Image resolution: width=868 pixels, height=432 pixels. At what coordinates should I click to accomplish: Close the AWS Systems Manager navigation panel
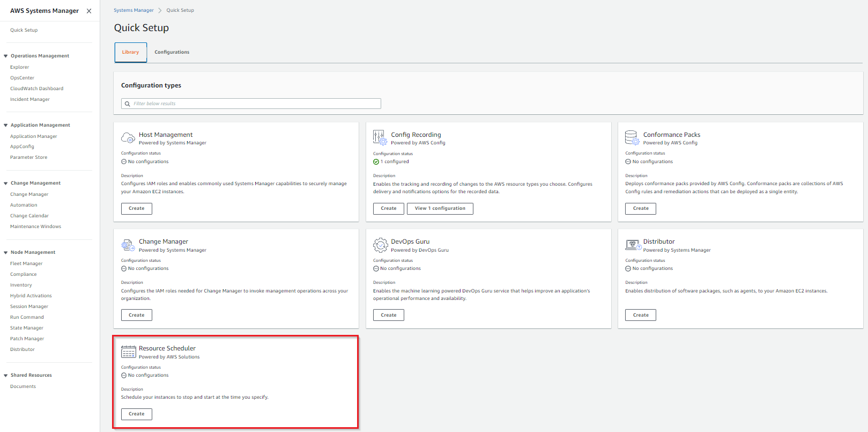tap(89, 11)
